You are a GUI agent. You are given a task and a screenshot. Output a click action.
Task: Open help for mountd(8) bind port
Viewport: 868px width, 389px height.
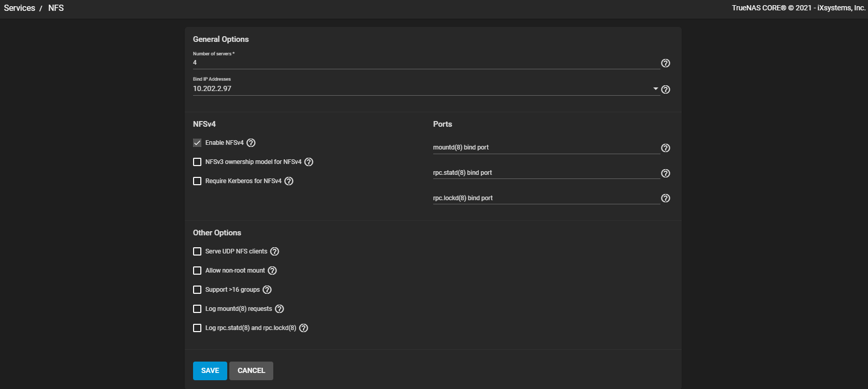click(666, 148)
